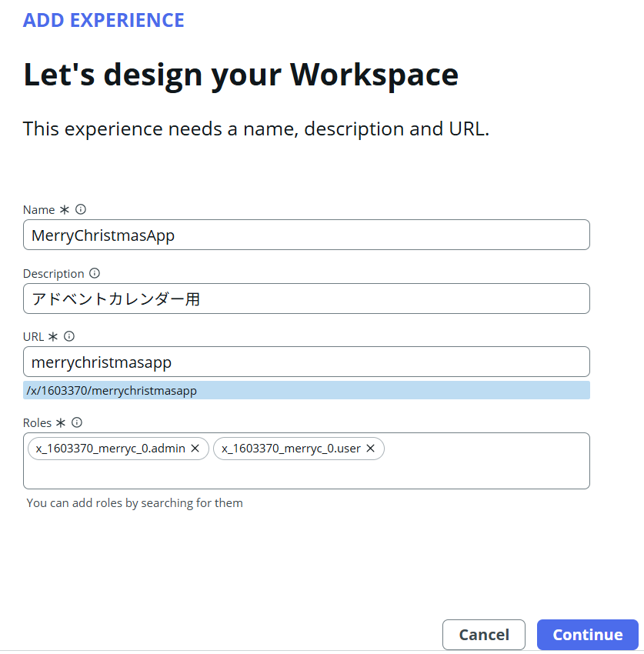The width and height of the screenshot is (644, 654).
Task: Click the ADD EXPERIENCE header text
Action: (x=103, y=21)
